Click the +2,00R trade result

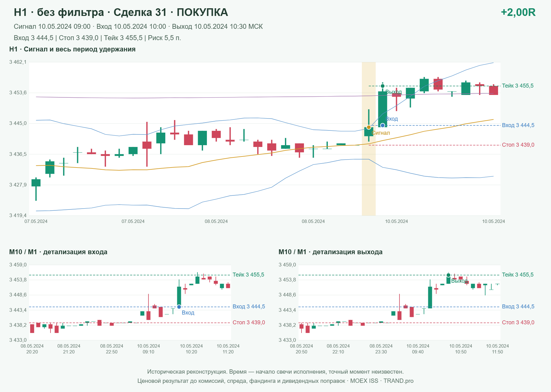click(x=518, y=12)
